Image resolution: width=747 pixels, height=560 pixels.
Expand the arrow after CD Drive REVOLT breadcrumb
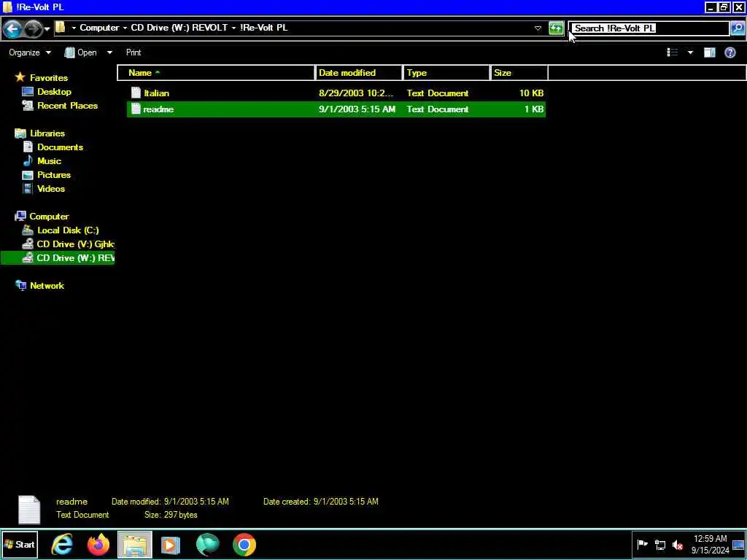234,28
